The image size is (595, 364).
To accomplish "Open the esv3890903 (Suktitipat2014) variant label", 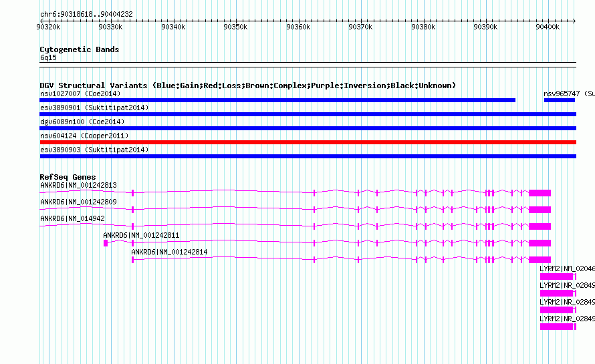I will 94,150.
